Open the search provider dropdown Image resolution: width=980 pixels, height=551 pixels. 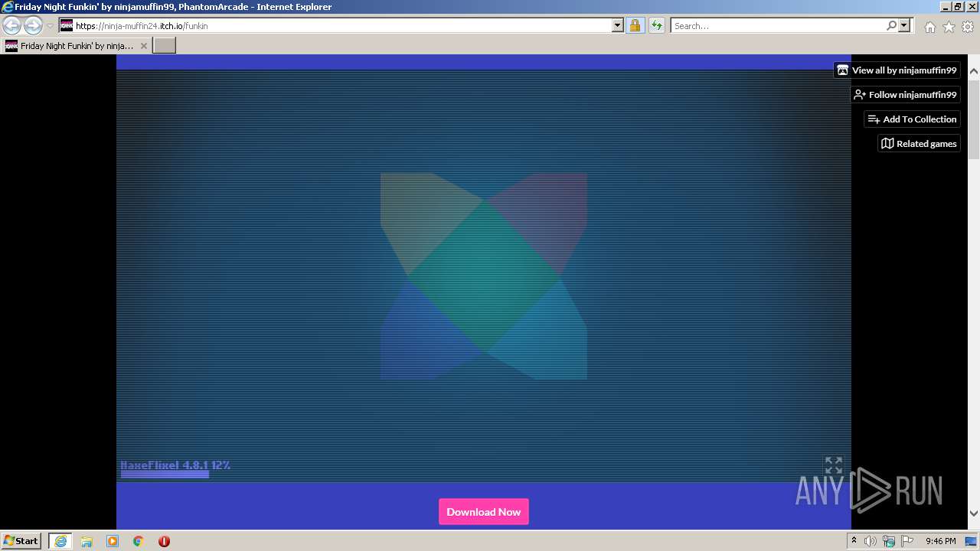(904, 25)
